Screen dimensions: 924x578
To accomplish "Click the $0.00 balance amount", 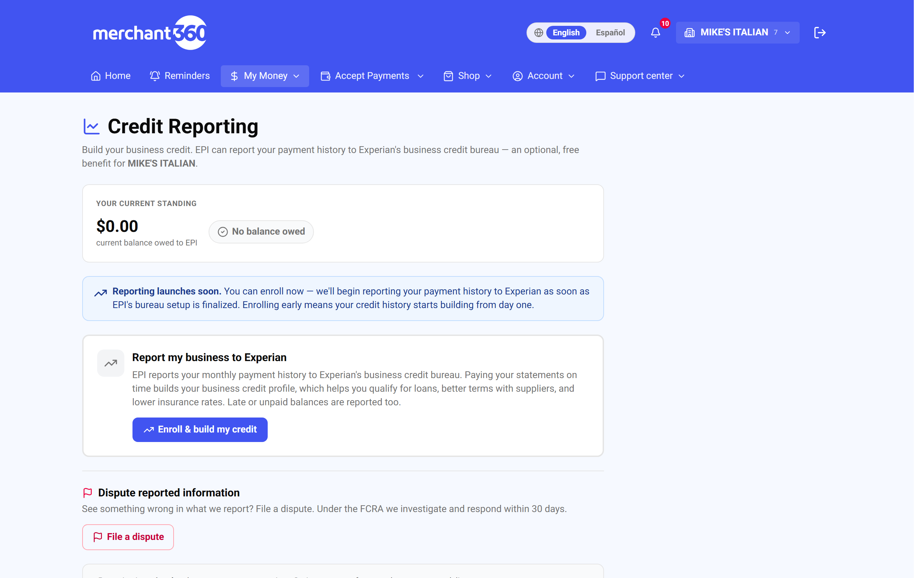I will tap(117, 226).
